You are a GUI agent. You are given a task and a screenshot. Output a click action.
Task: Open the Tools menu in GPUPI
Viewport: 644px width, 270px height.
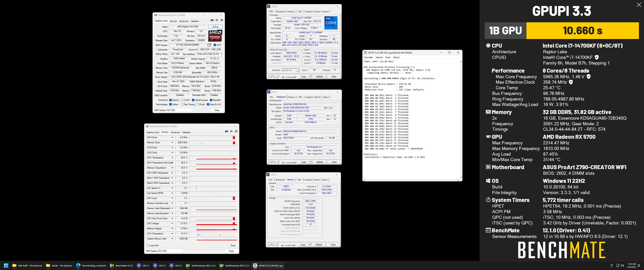click(x=388, y=57)
